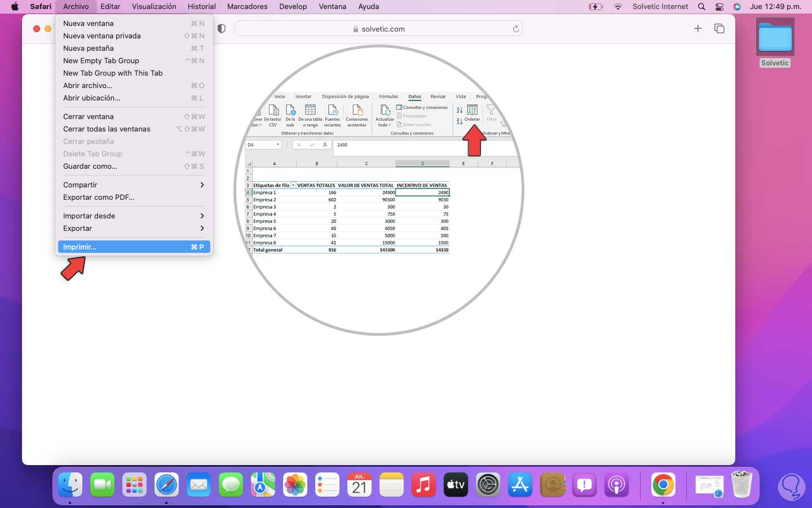
Task: Open the Visualización menu
Action: pos(154,7)
